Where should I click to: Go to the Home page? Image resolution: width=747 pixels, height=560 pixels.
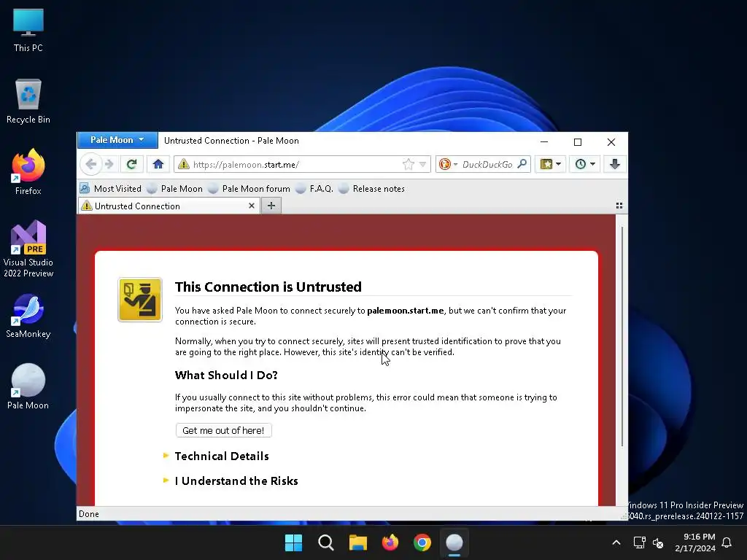(x=158, y=164)
